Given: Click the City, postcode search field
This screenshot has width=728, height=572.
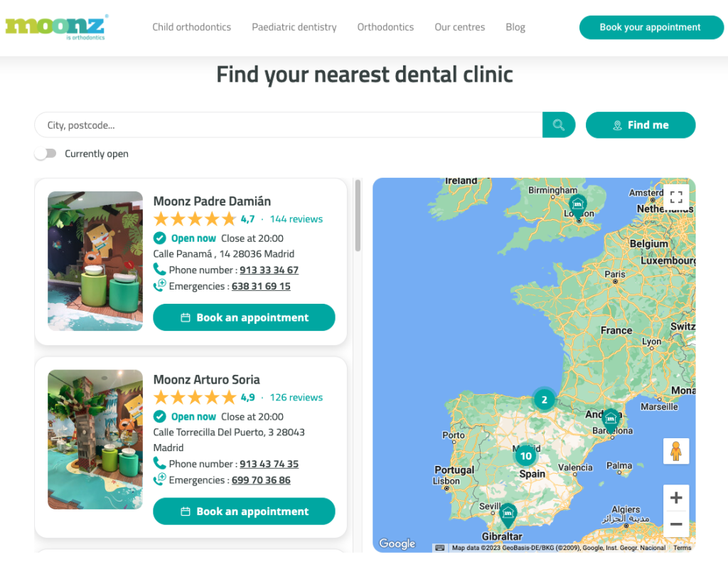Looking at the screenshot, I should (289, 125).
